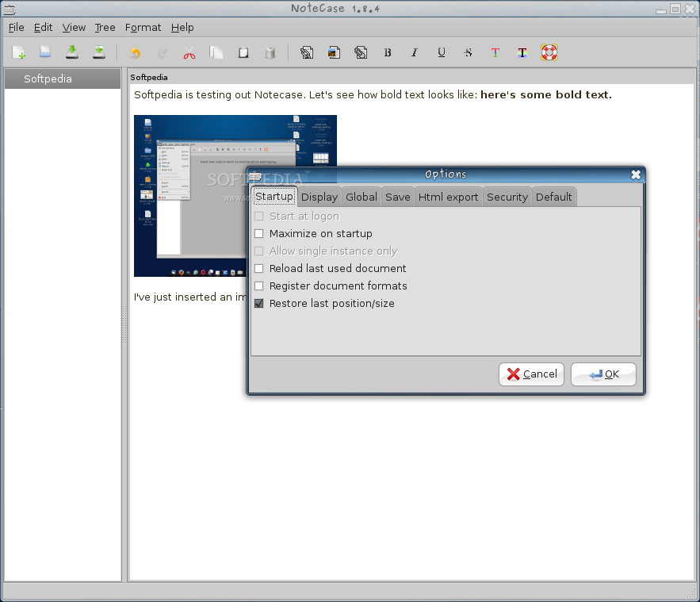Click disabled Allow single instance only checkbox
700x602 pixels.
259,251
